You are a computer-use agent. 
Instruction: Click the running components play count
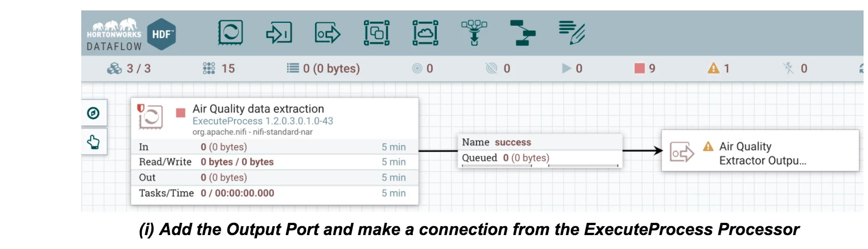coord(572,69)
